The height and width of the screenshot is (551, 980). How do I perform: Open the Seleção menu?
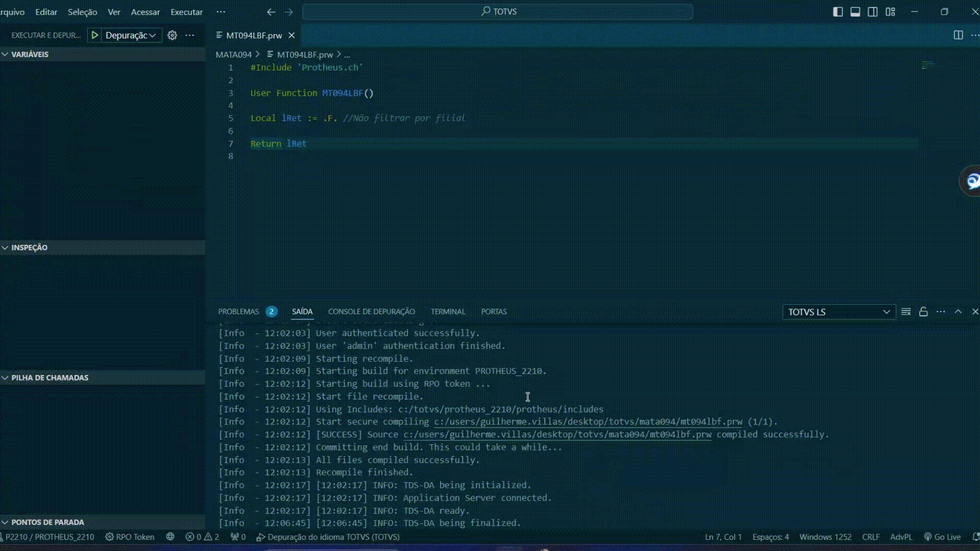click(82, 12)
